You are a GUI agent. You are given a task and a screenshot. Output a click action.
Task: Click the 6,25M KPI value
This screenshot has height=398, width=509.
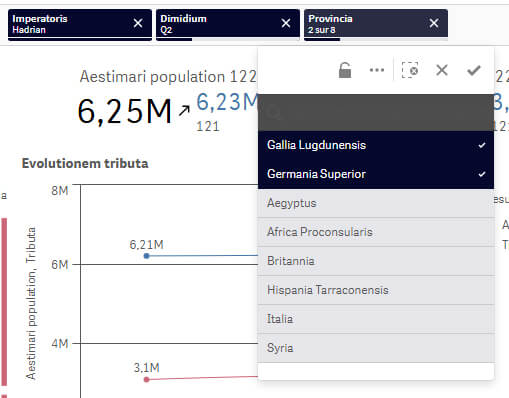125,112
